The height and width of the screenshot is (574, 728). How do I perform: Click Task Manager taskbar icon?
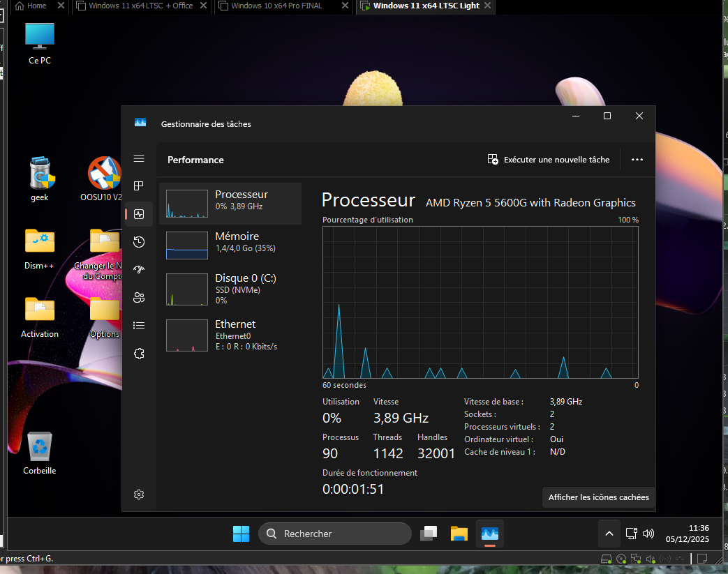tap(490, 534)
